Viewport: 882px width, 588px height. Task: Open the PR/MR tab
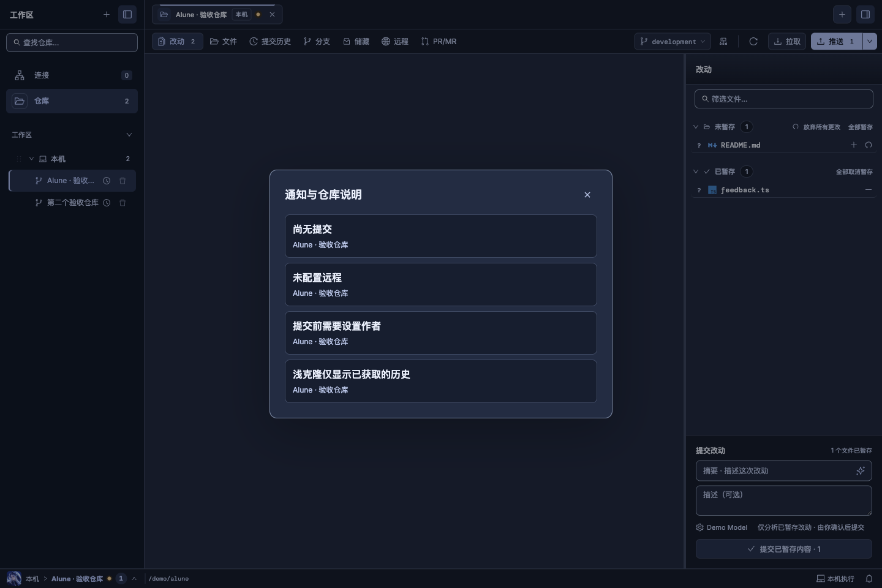[439, 41]
